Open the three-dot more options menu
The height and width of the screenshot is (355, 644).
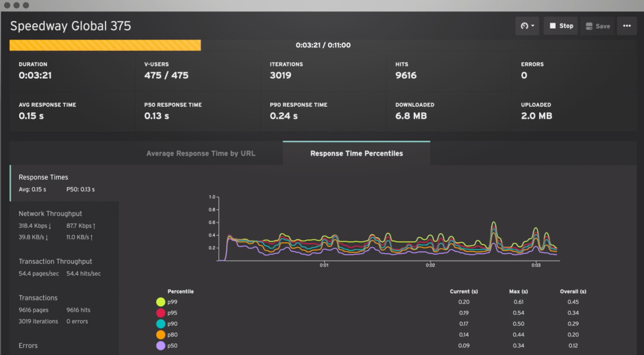coord(627,26)
